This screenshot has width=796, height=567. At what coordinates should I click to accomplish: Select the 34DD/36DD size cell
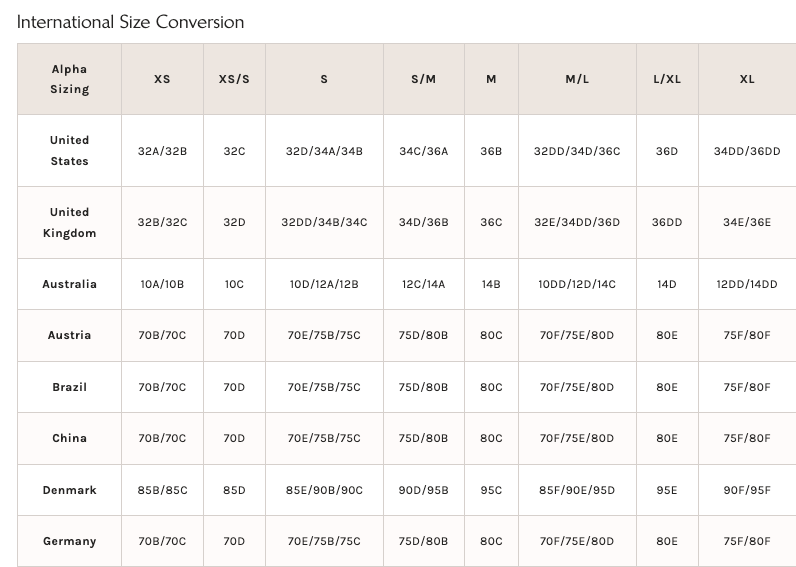click(747, 151)
